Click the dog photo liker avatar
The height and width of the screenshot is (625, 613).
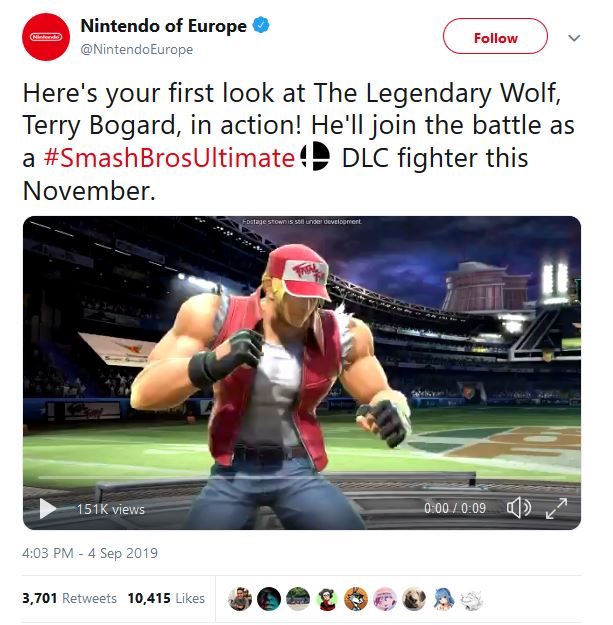pos(414,599)
